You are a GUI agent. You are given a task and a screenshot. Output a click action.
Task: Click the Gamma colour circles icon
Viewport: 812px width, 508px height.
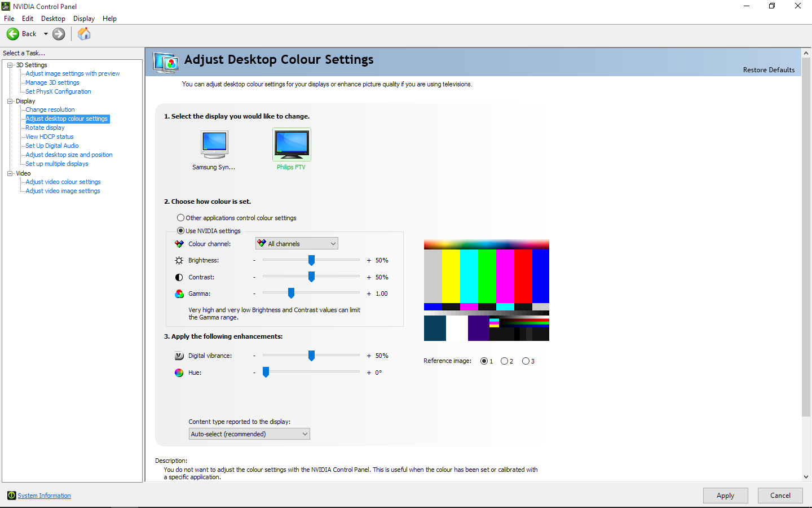[x=179, y=294]
